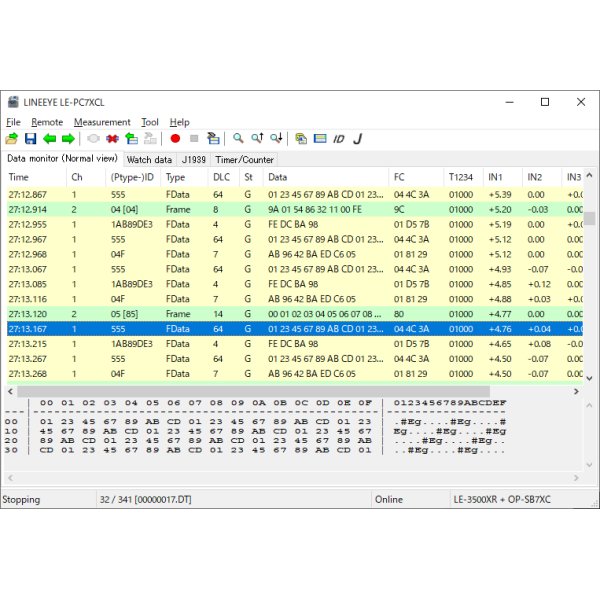Viewport: 600px width, 600px height.
Task: Click the data list horizontal scrollbar thumb
Action: coord(253,391)
